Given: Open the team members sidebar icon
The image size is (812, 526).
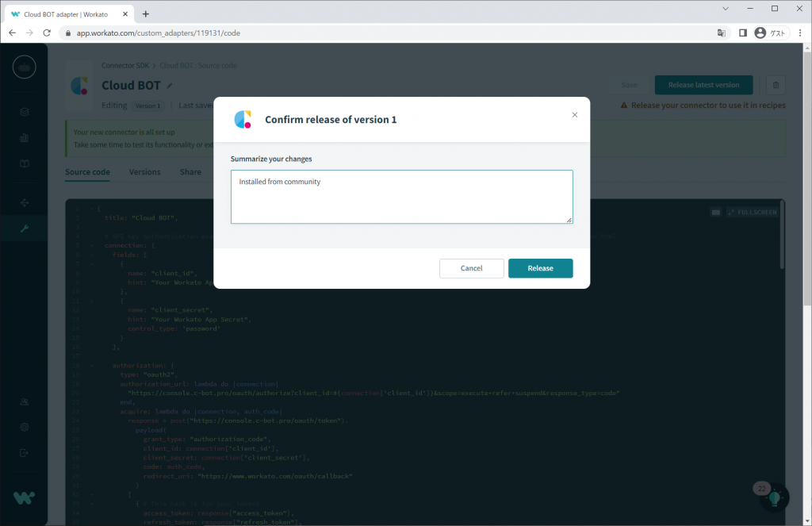Looking at the screenshot, I should tap(25, 401).
